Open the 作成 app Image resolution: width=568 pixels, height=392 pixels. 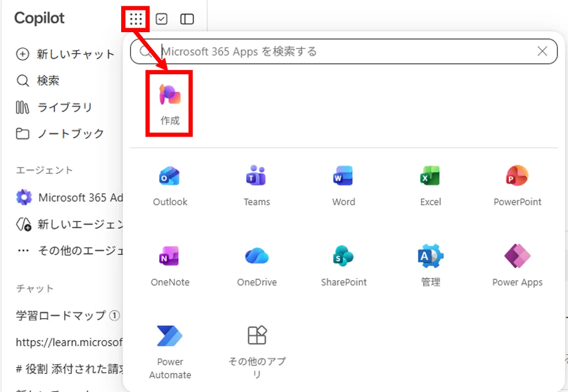[x=170, y=104]
